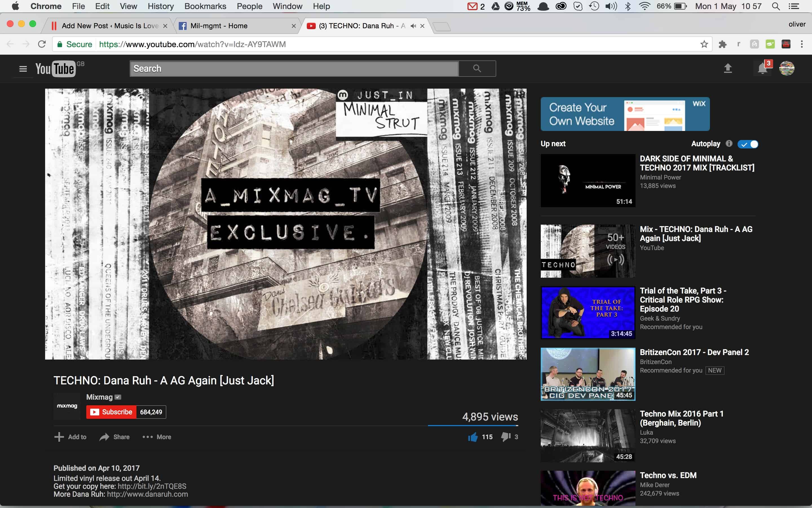This screenshot has width=812, height=508.
Task: Go to the YouTube home logo
Action: click(x=56, y=69)
